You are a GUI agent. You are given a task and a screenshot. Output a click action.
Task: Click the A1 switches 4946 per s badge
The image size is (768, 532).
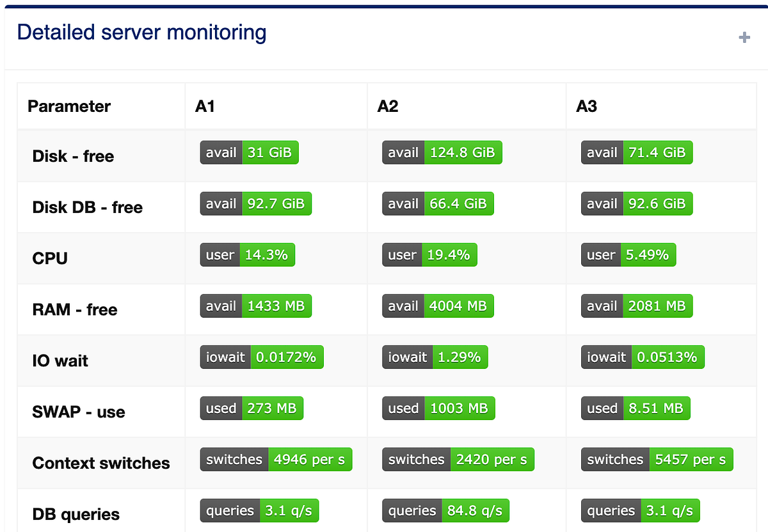pos(276,459)
